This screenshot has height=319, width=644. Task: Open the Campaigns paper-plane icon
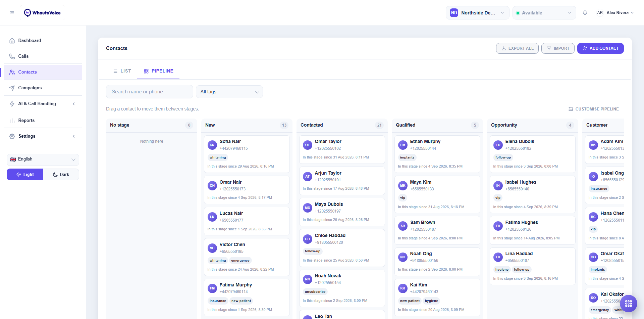[x=12, y=88]
